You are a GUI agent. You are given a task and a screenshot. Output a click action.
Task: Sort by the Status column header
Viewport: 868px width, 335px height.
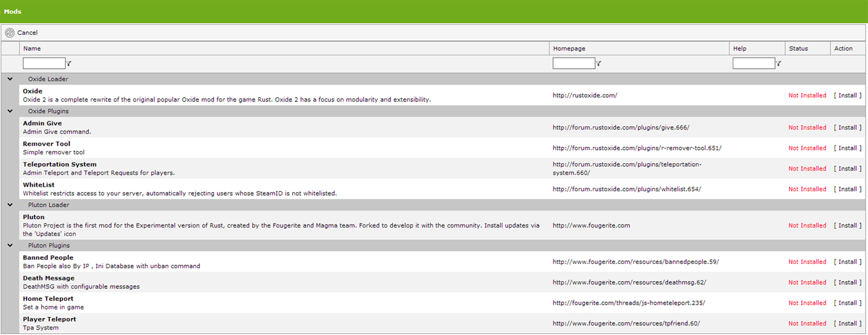[798, 49]
